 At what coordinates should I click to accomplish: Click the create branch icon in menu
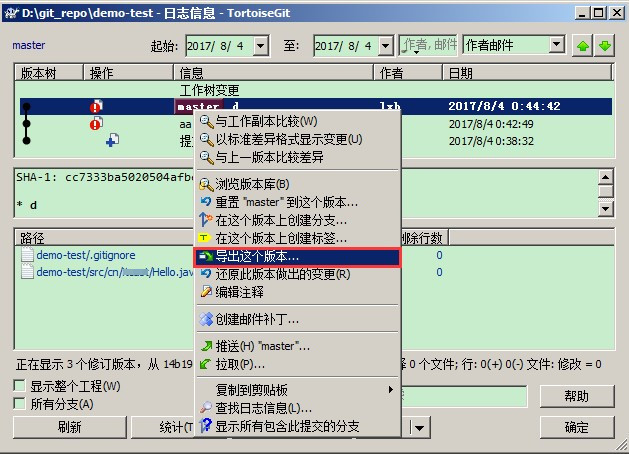pyautogui.click(x=206, y=219)
